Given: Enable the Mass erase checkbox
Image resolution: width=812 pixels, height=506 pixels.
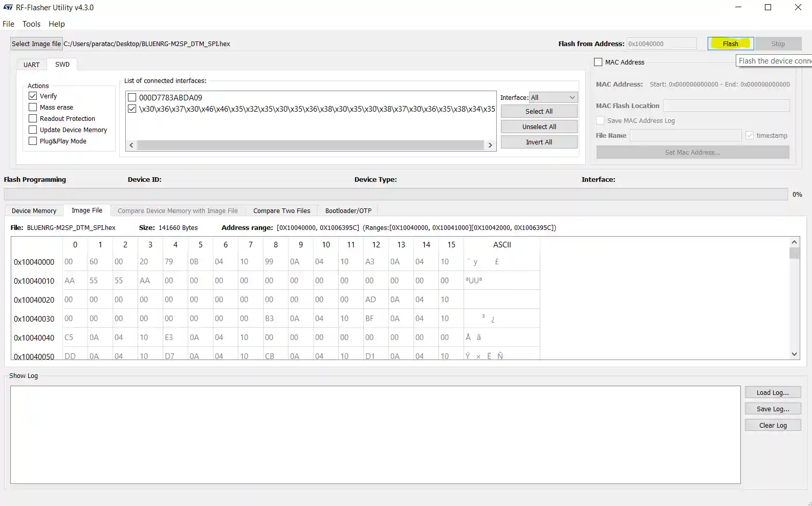Looking at the screenshot, I should point(33,107).
